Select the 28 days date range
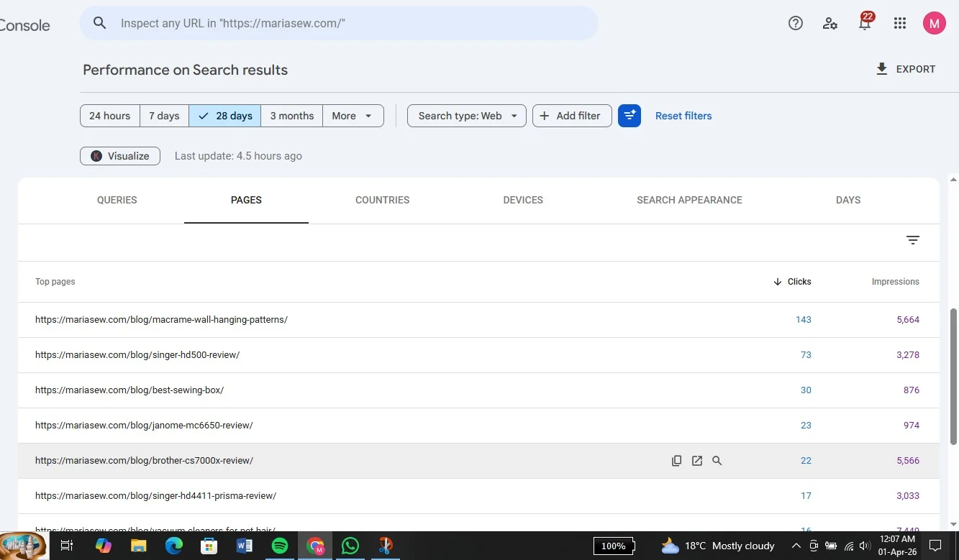Screen dimensions: 959x560 click(x=225, y=116)
